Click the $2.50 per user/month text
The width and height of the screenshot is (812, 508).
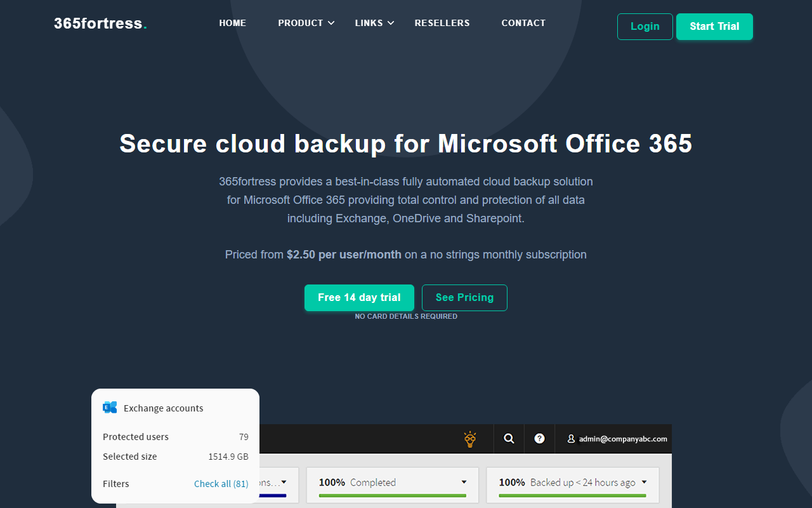pyautogui.click(x=344, y=255)
